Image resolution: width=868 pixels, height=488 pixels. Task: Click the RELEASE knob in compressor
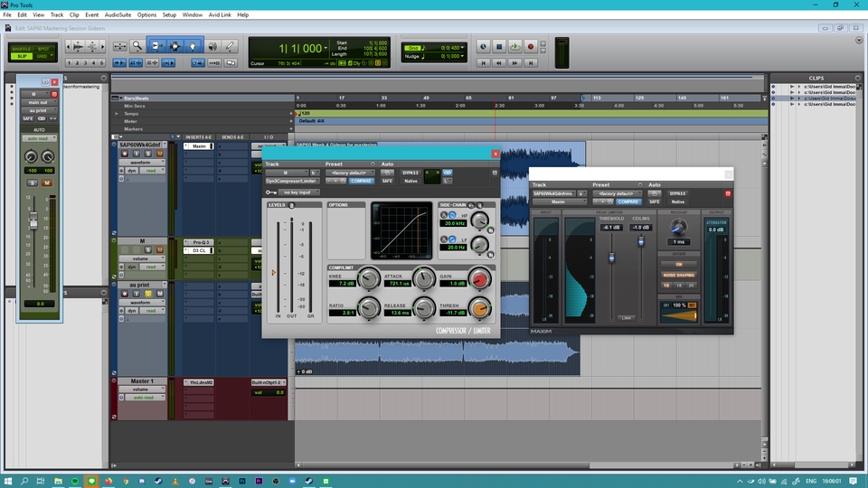424,309
